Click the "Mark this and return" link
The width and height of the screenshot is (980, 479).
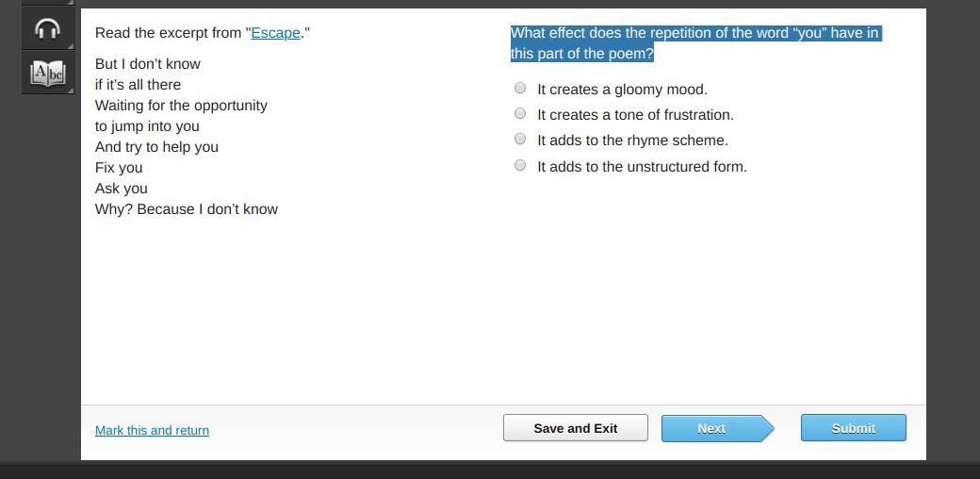click(x=152, y=430)
